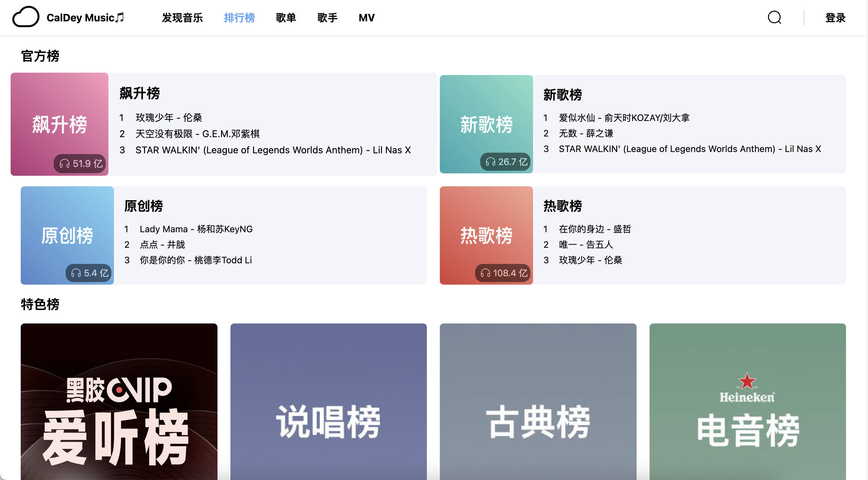
Task: Open the search magnifier icon
Action: click(774, 17)
